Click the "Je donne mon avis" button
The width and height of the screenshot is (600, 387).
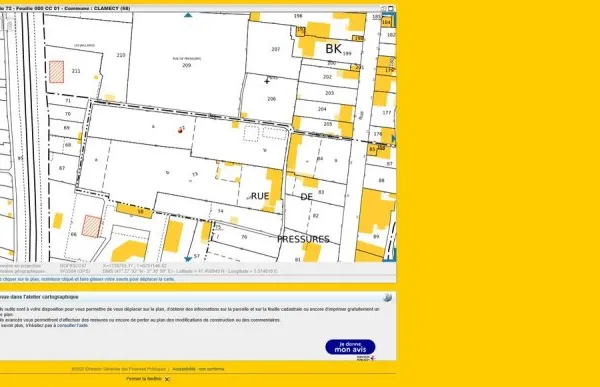[350, 347]
